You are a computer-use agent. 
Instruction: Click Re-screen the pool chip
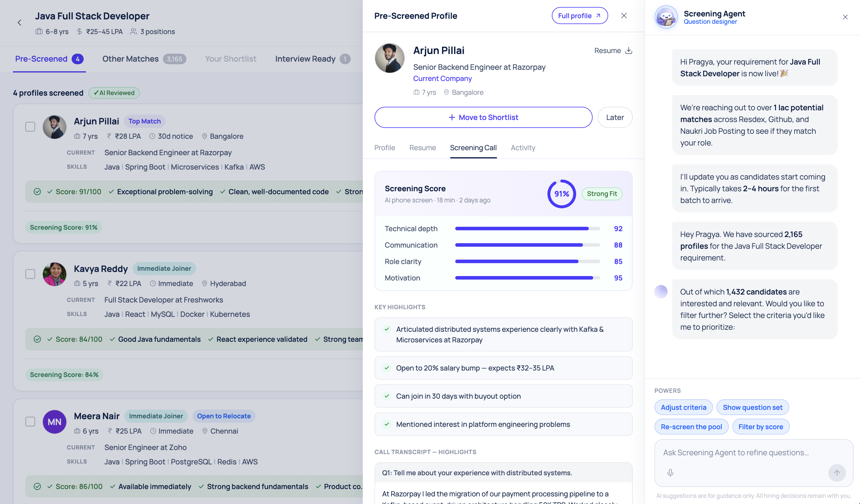point(691,427)
